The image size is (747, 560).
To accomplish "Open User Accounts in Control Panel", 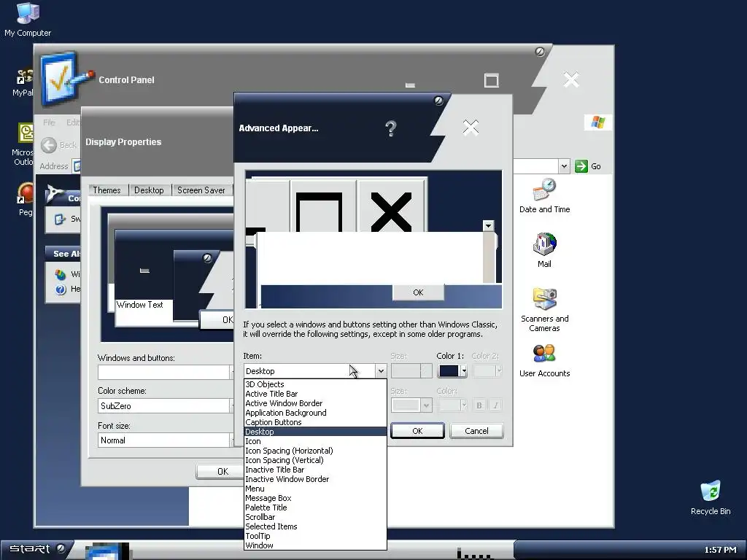I will tap(544, 360).
